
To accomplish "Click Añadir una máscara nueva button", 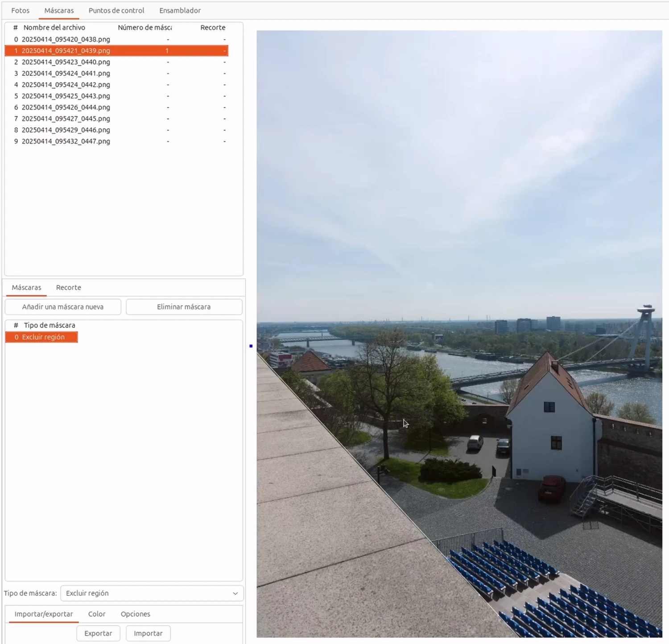I will coord(63,307).
